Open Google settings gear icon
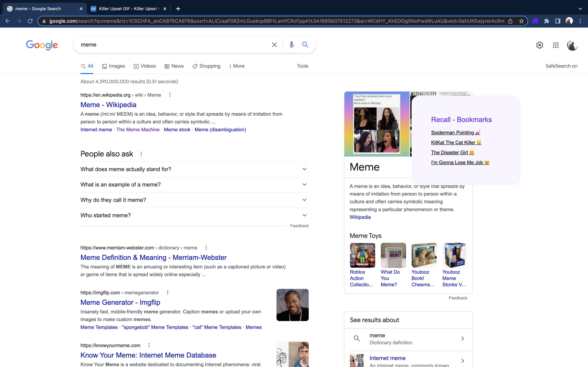This screenshot has width=588, height=367. point(539,45)
